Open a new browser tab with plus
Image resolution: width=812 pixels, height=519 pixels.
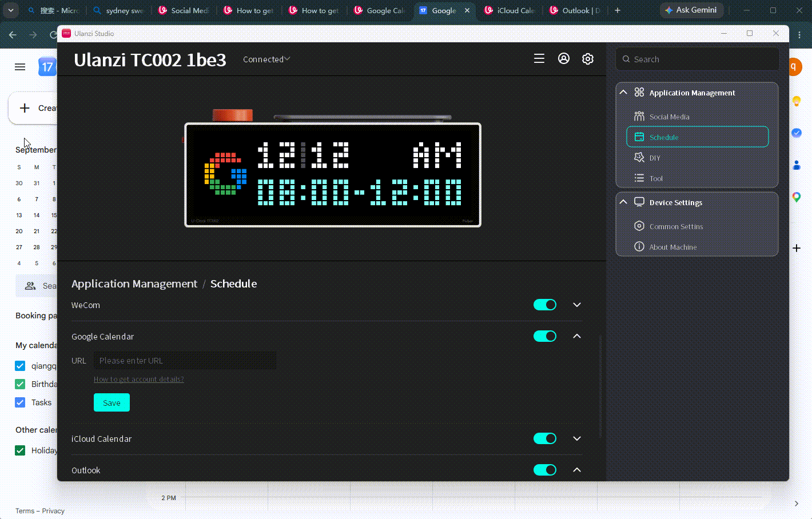tap(618, 10)
